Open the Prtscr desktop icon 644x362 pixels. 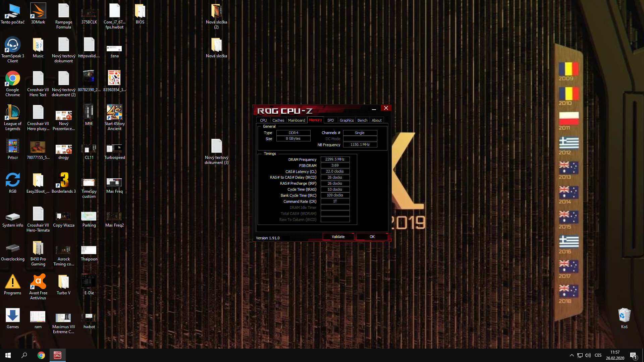pos(13,149)
